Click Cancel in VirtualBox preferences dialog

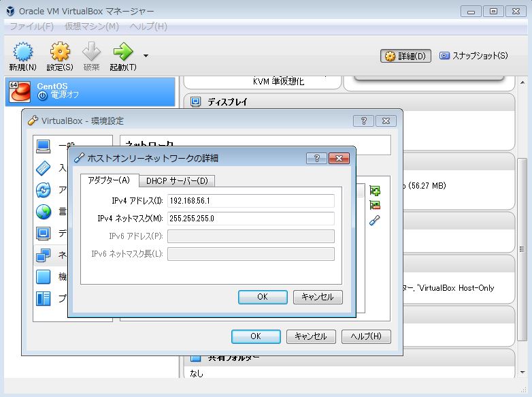311,336
